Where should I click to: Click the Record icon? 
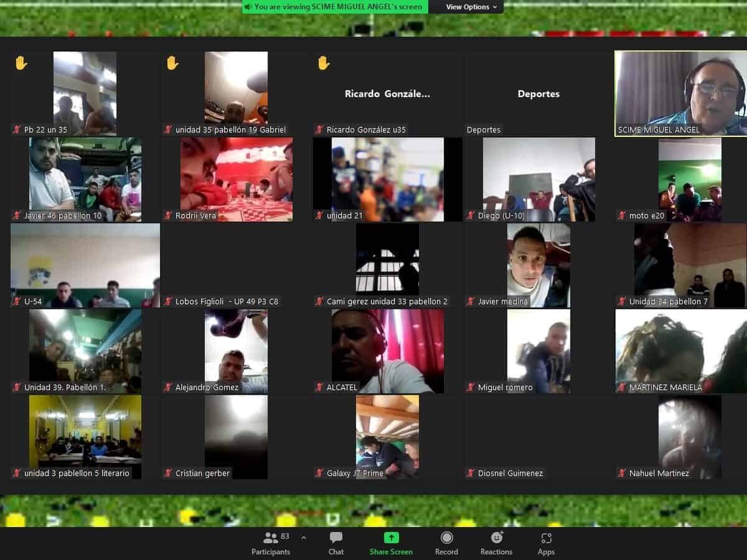tap(446, 538)
